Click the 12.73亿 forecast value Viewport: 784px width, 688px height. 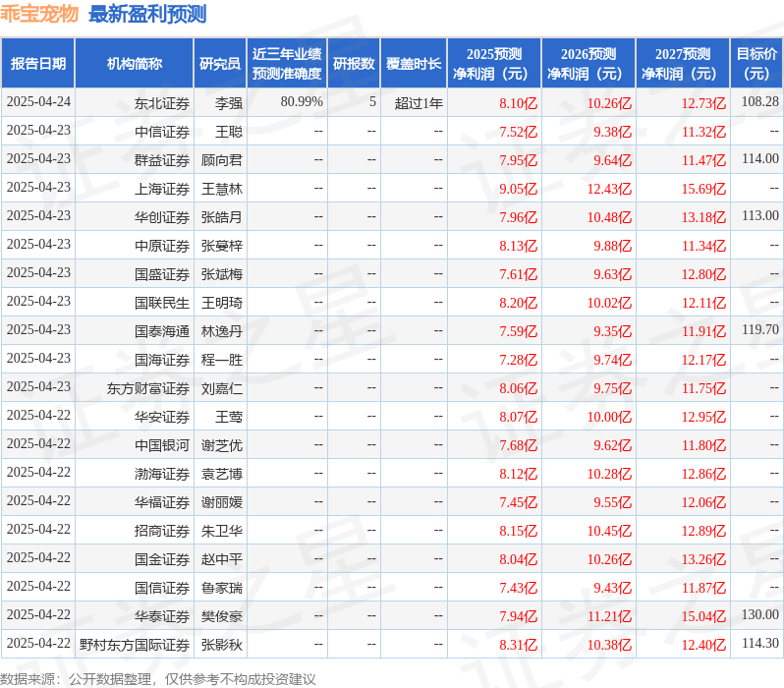point(703,103)
